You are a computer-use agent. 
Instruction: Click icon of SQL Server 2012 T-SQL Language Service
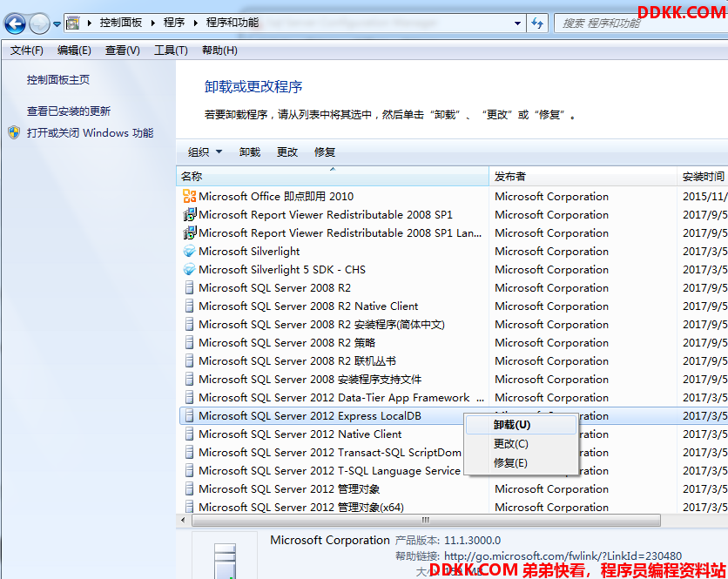(x=190, y=471)
